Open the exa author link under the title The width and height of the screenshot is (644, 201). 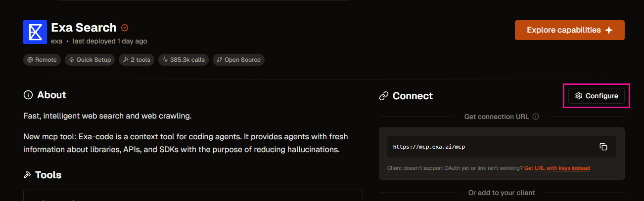56,41
